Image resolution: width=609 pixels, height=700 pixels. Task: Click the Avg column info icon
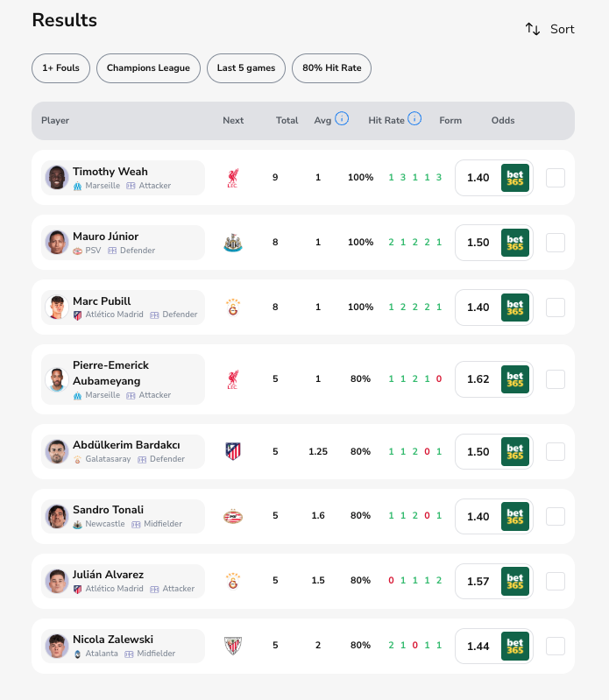[342, 118]
